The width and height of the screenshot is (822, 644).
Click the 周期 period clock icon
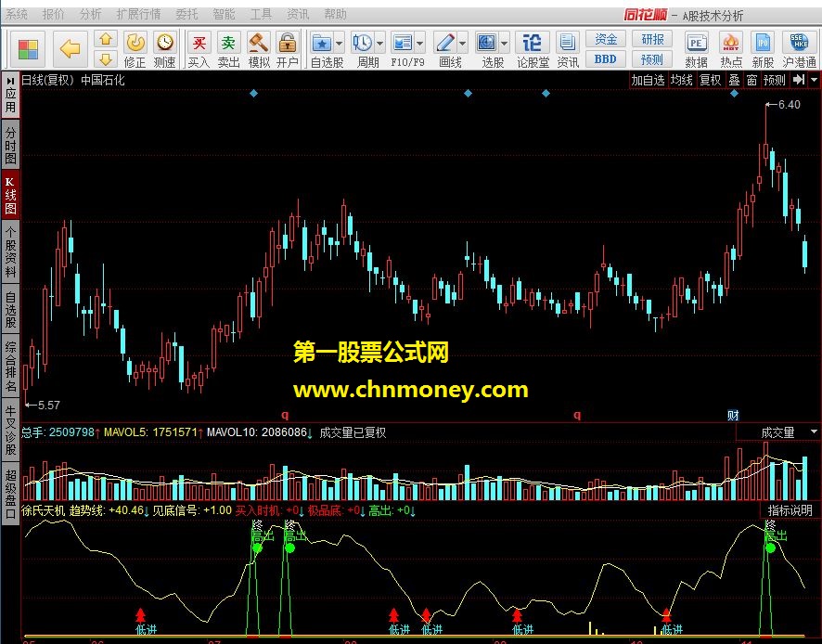tap(362, 43)
